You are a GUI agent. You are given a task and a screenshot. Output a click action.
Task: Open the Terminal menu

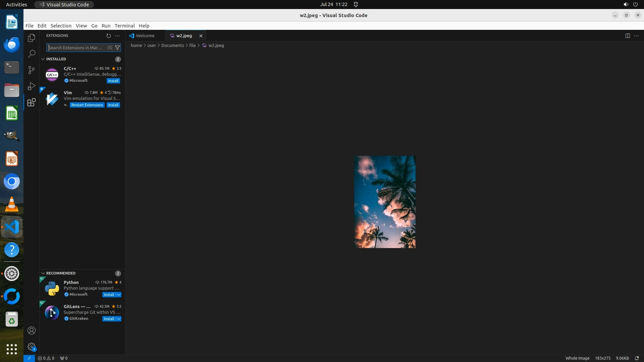click(124, 26)
